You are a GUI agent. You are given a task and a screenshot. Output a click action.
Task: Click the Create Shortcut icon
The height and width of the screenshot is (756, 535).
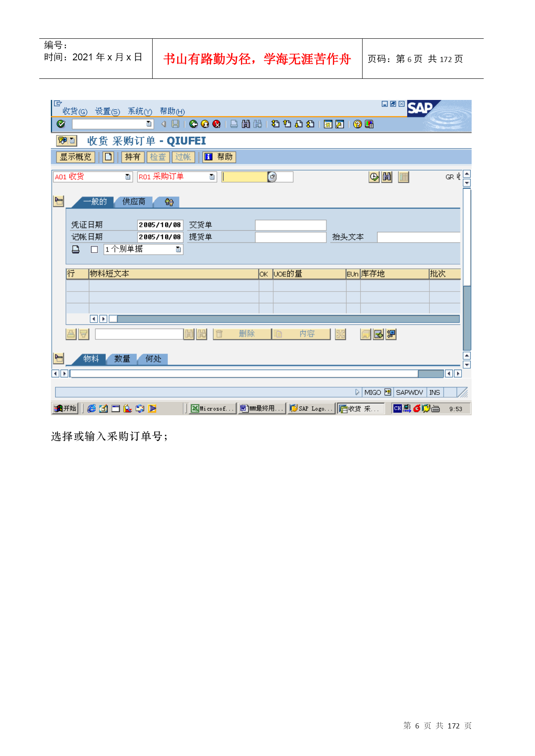(x=340, y=124)
